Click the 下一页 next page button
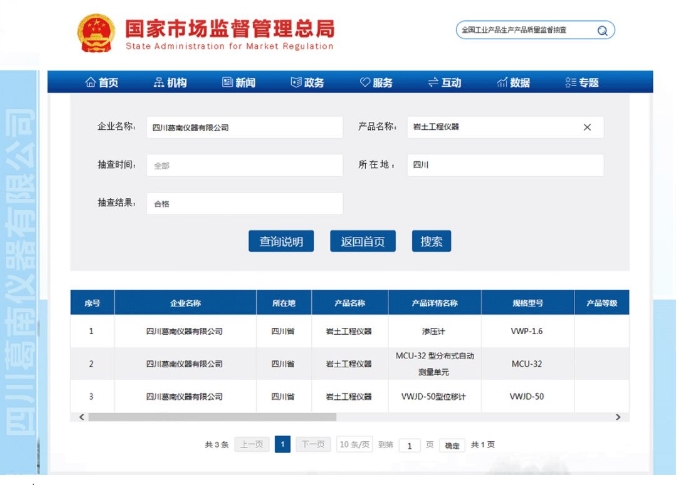The height and width of the screenshot is (485, 696). (313, 444)
